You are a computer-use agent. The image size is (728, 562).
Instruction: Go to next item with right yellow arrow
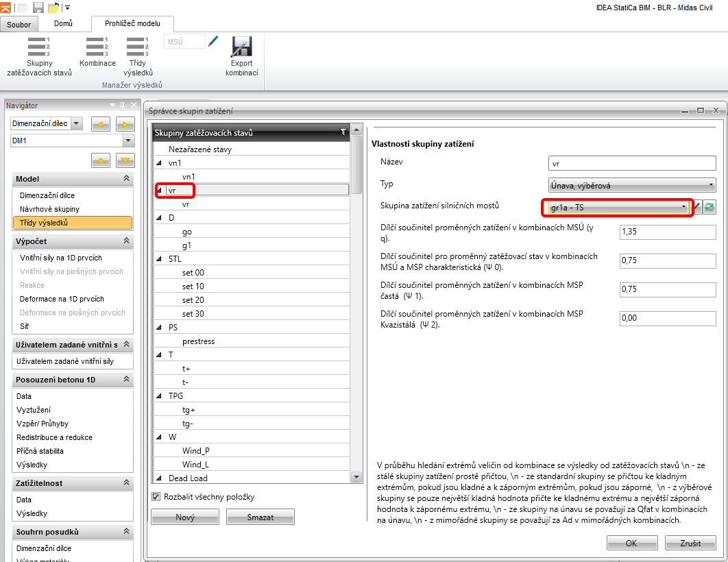124,124
